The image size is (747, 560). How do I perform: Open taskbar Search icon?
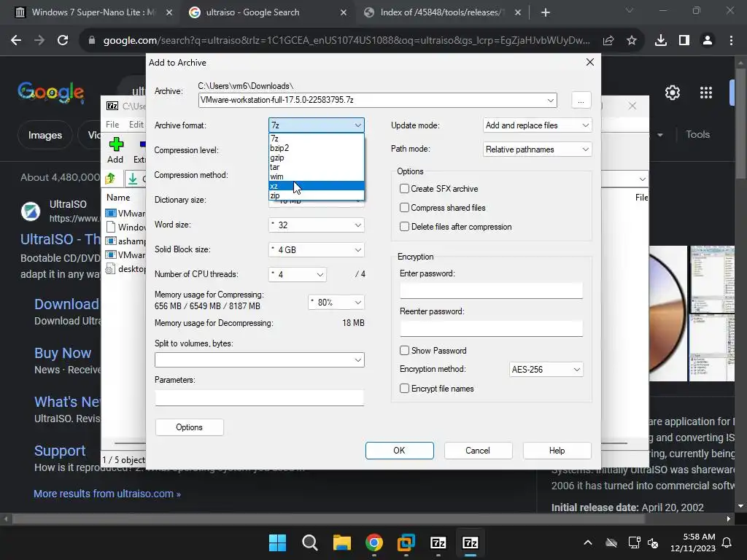click(309, 542)
